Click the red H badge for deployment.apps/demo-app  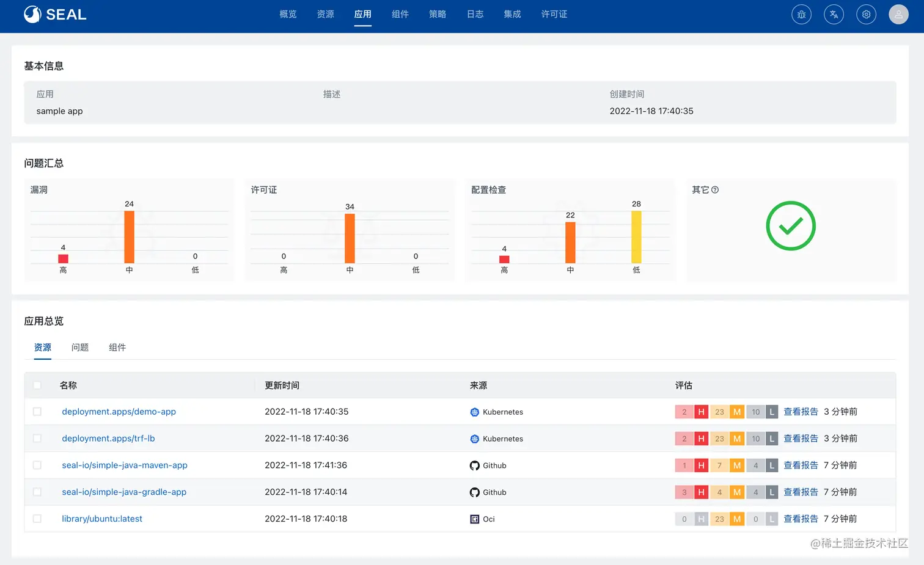[x=701, y=412]
